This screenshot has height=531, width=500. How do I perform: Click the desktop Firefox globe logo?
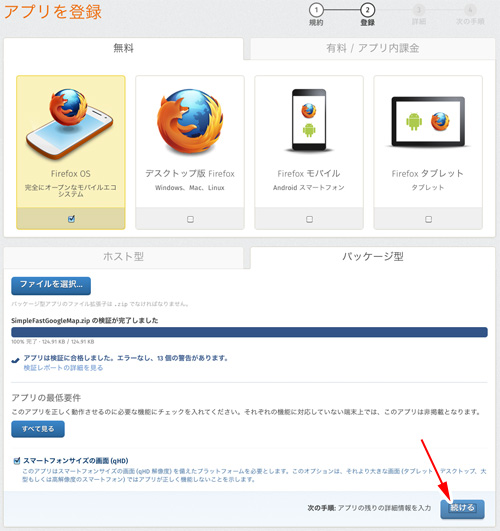(x=190, y=121)
